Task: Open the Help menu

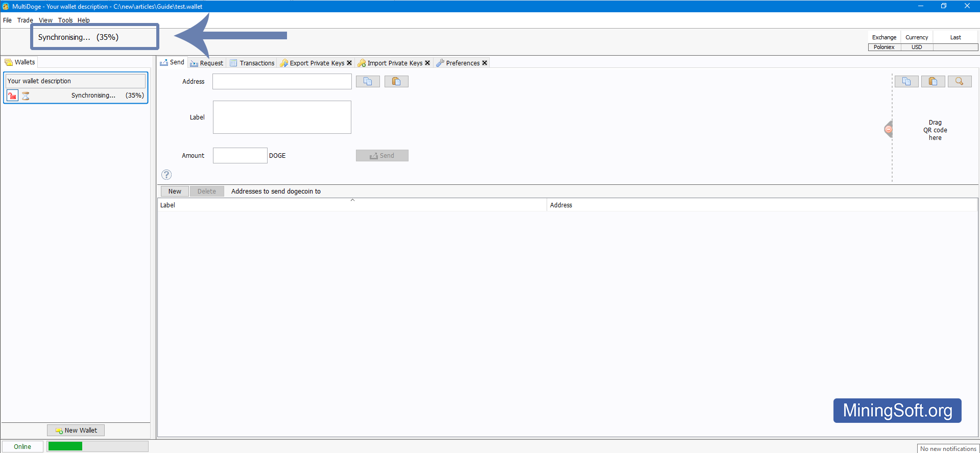Action: click(x=84, y=20)
